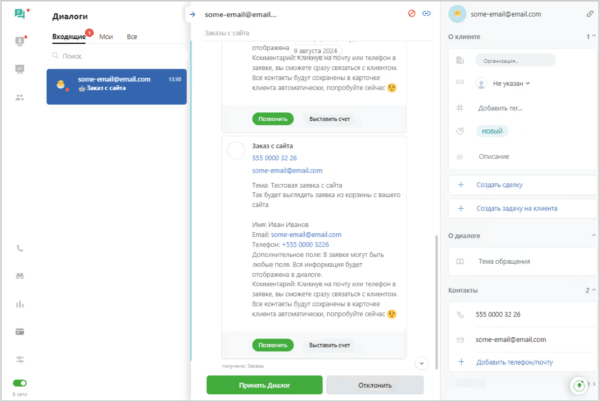Switch to the Все tab

(x=132, y=37)
